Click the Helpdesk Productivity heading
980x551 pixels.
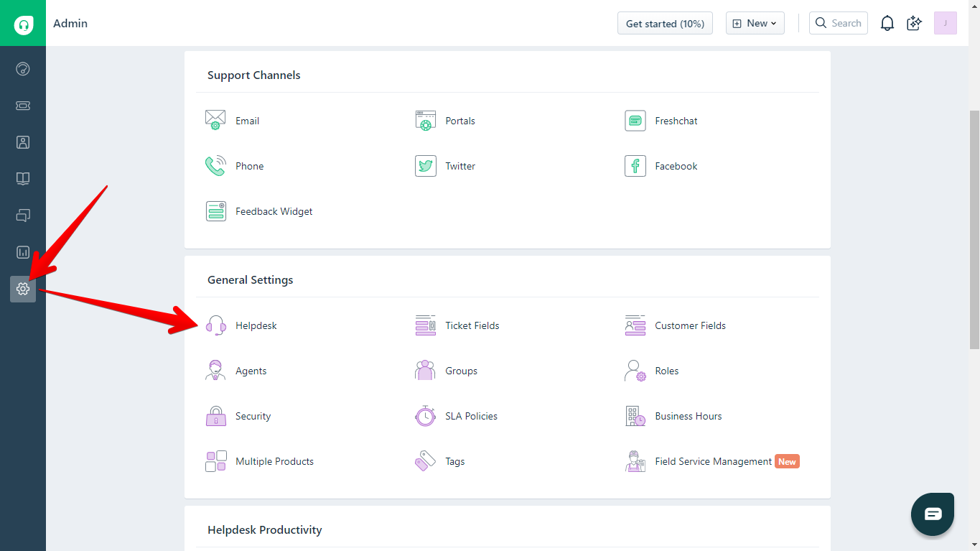point(265,529)
